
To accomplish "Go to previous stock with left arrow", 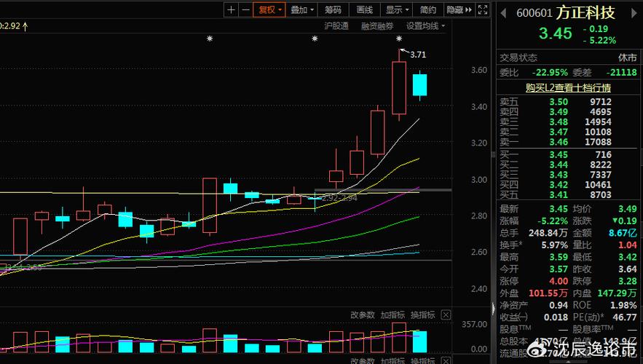I will point(504,12).
